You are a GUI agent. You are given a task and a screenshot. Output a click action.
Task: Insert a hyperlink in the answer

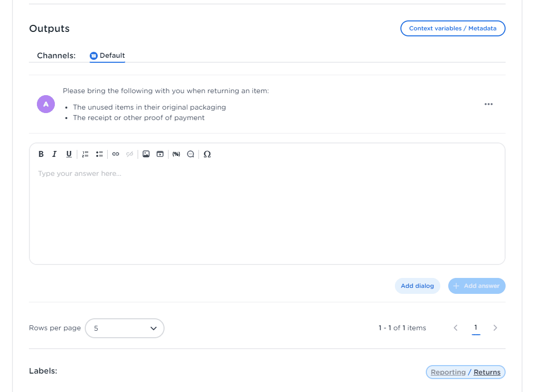[116, 154]
